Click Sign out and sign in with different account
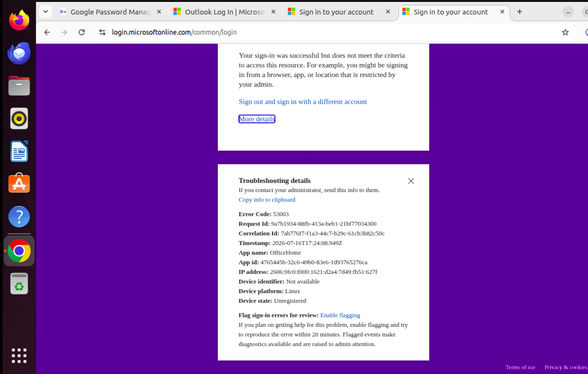 coord(303,102)
